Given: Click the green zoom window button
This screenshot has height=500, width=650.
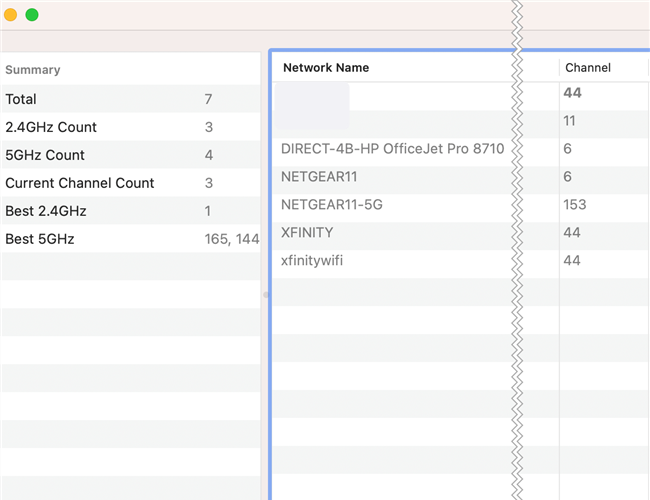Looking at the screenshot, I should (32, 15).
